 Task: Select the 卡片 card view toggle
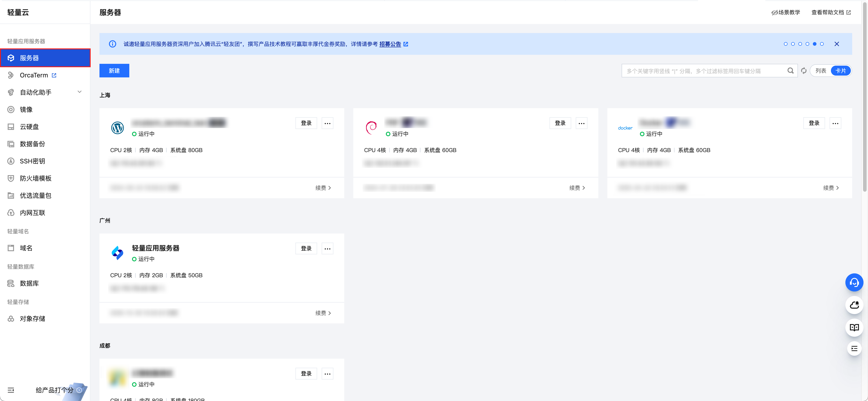[840, 71]
